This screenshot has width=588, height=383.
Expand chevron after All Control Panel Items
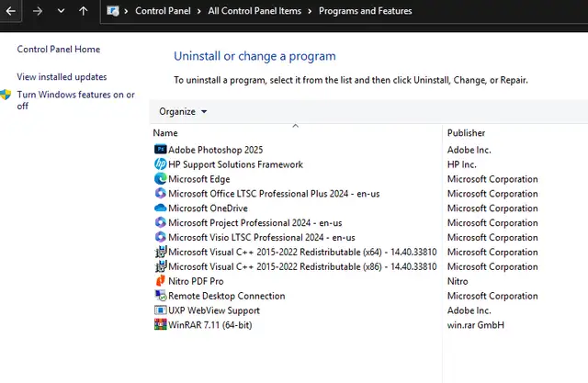310,11
